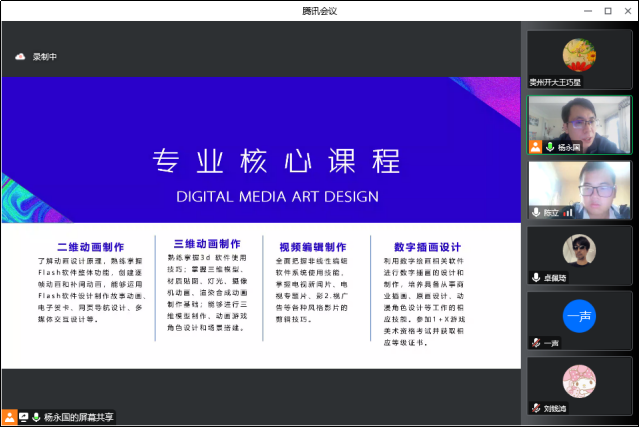
Task: Click the green microphone icon beside 杨永国
Action: pyautogui.click(x=549, y=147)
